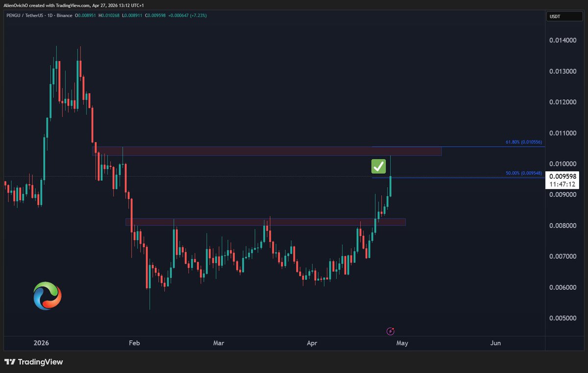The height and width of the screenshot is (373, 588).
Task: Click the Feb label on time axis
Action: (134, 343)
